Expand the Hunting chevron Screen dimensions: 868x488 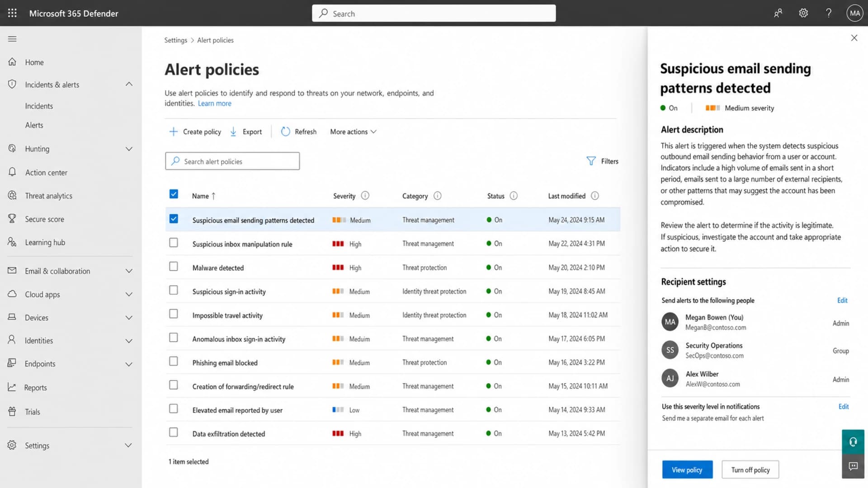129,149
